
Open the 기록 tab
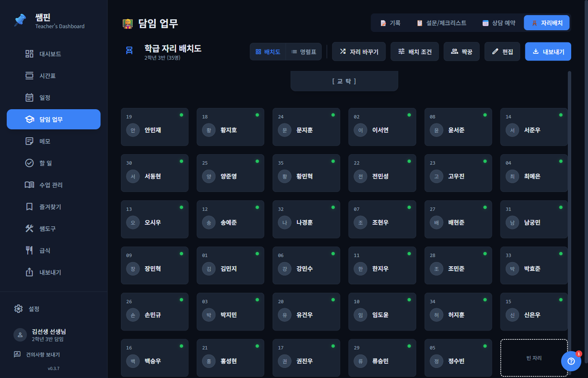(391, 23)
